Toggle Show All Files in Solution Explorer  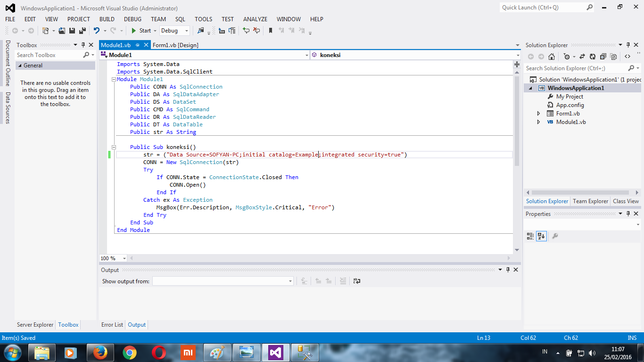(x=613, y=57)
